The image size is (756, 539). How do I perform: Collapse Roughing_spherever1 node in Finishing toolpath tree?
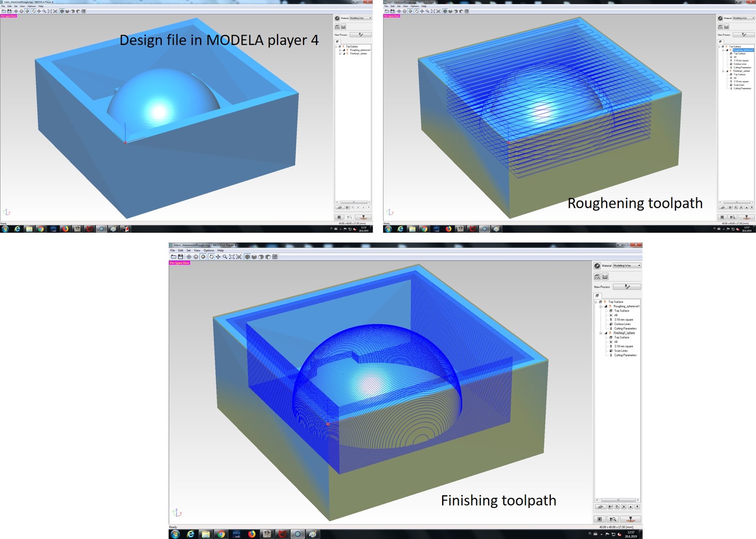pos(601,306)
